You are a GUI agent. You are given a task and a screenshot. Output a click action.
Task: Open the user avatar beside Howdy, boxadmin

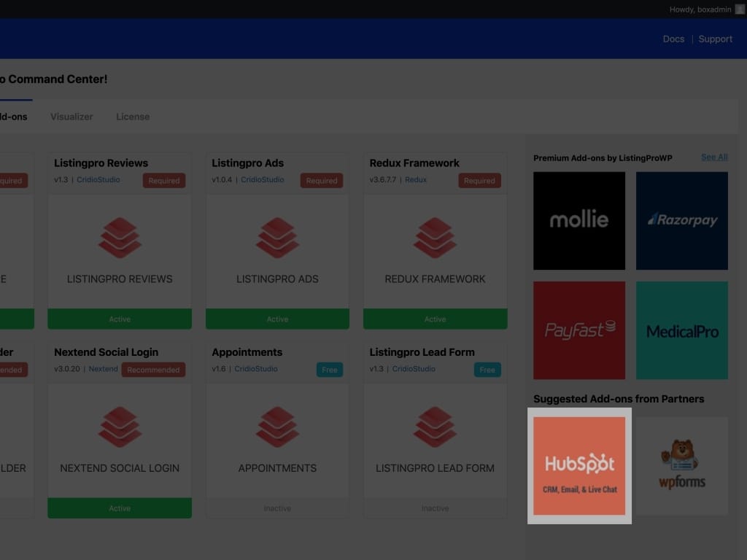(740, 9)
